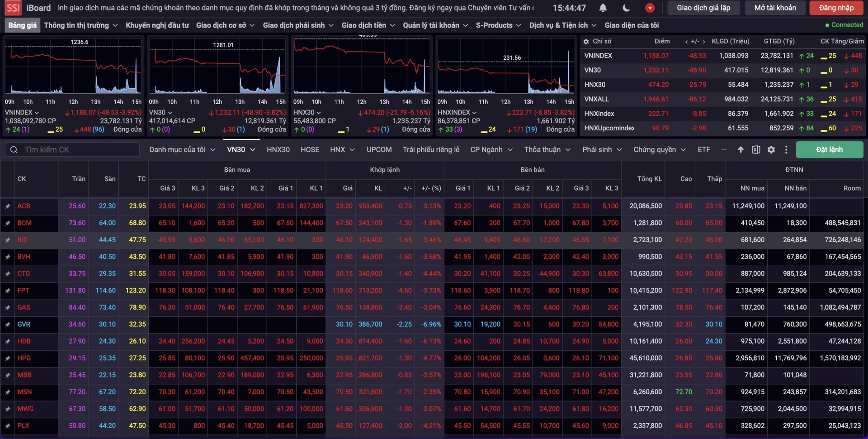Click the SSI logo icon
Image resolution: width=868 pixels, height=439 pixels.
13,8
